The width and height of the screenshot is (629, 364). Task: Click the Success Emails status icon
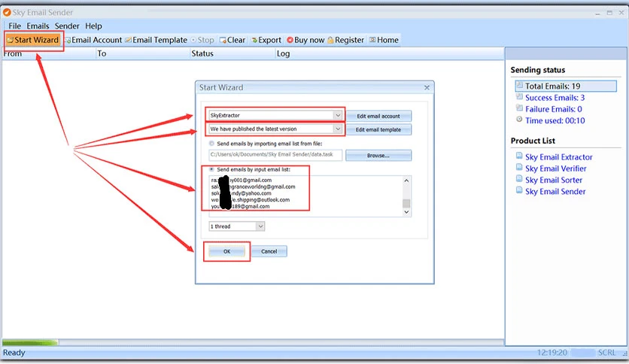[x=519, y=96]
